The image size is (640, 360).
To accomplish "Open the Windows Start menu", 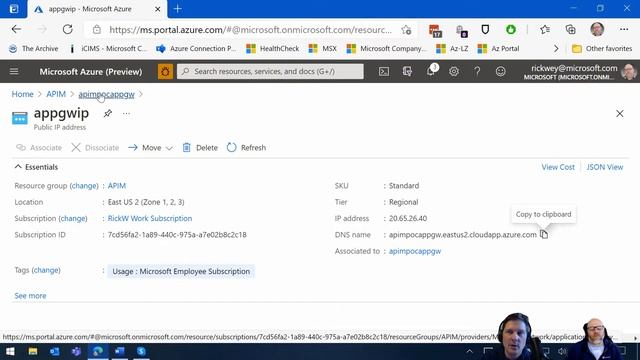I will tap(10, 351).
